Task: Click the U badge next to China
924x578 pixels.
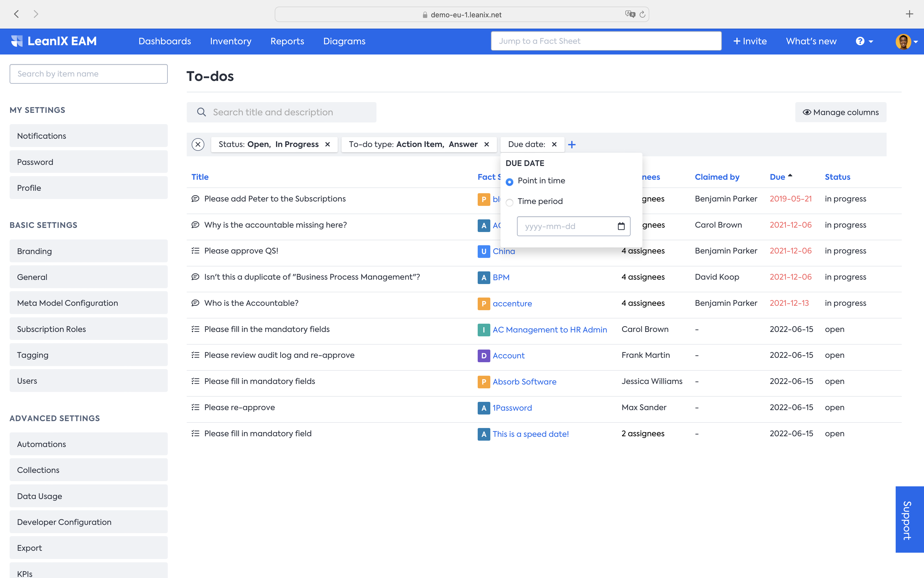Action: [484, 251]
